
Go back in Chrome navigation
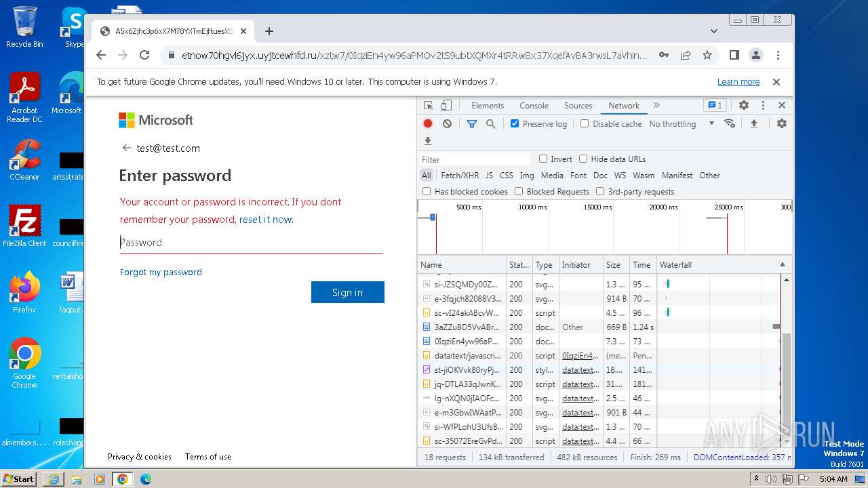(x=101, y=55)
